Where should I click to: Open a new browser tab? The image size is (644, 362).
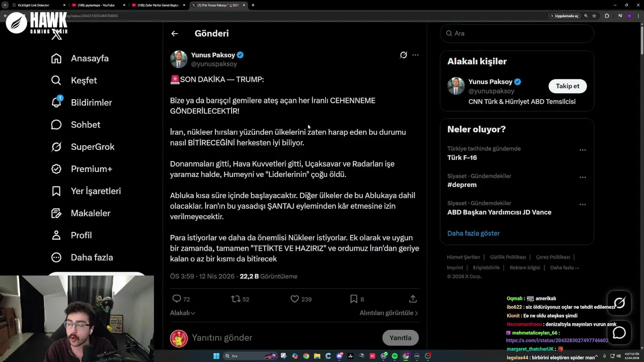tap(253, 5)
